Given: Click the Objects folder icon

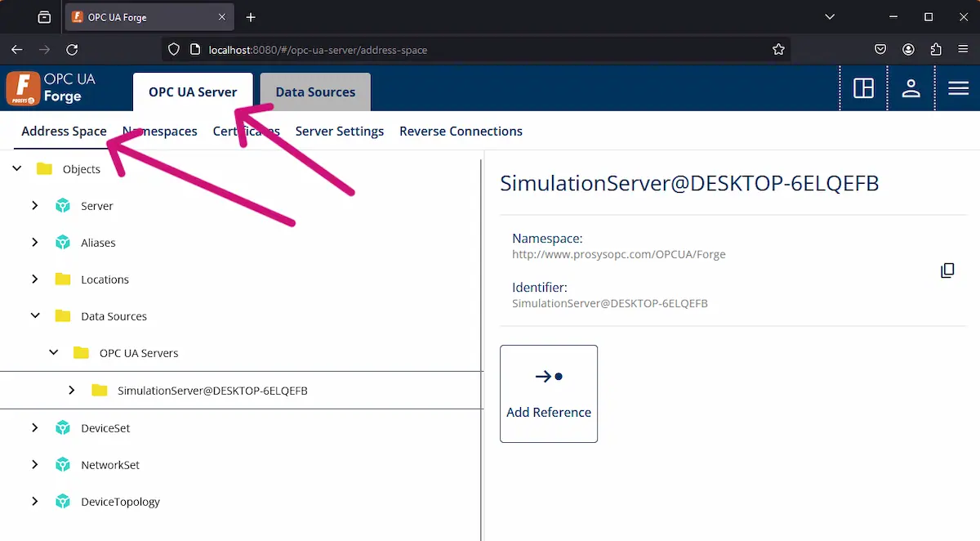Looking at the screenshot, I should (x=44, y=169).
